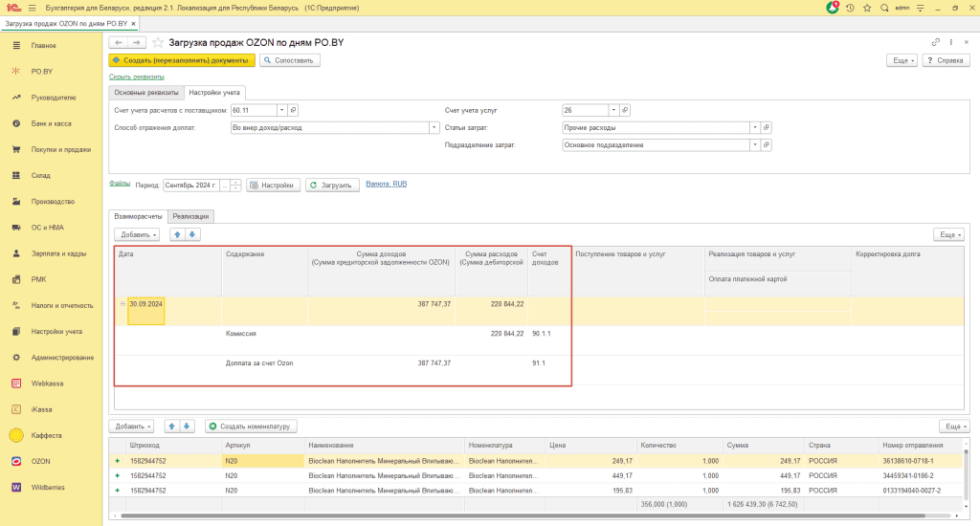Move goods row up in lower table
Viewport: 980px width, 526px height.
(172, 426)
